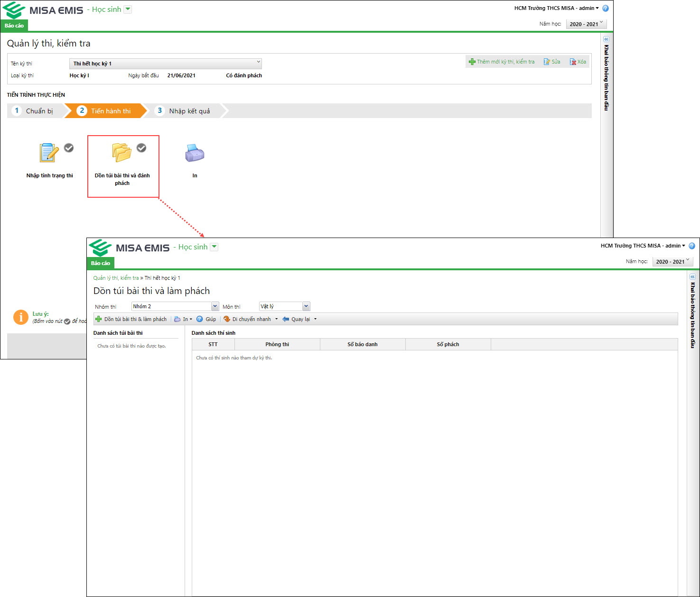
Task: Click Chưa có thí sinh nào tham dự message
Action: [234, 358]
